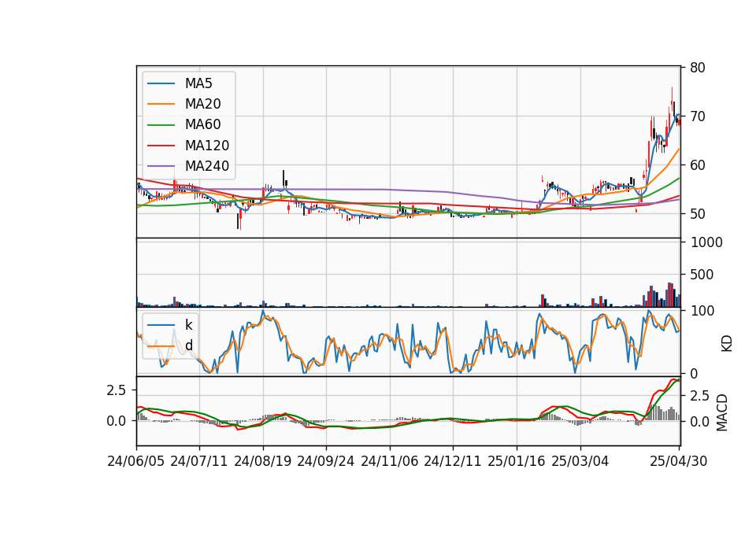This screenshot has height=543, width=756.
Task: Click the 60 price axis tick label
Action: tap(697, 165)
